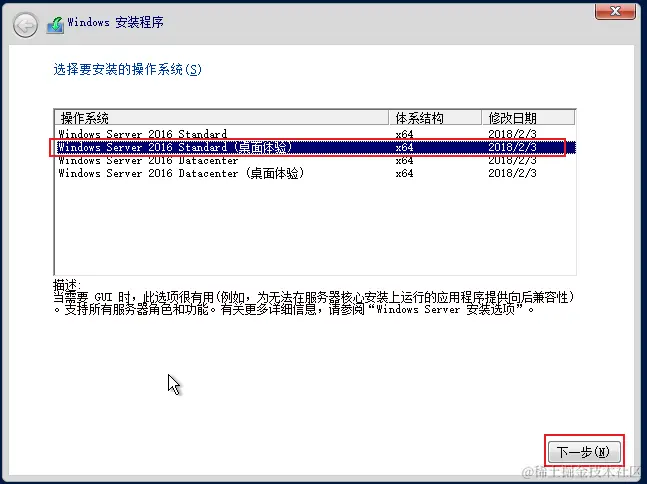The image size is (647, 484).
Task: Click the 选择要安装的操作系统(S) label
Action: 128,69
